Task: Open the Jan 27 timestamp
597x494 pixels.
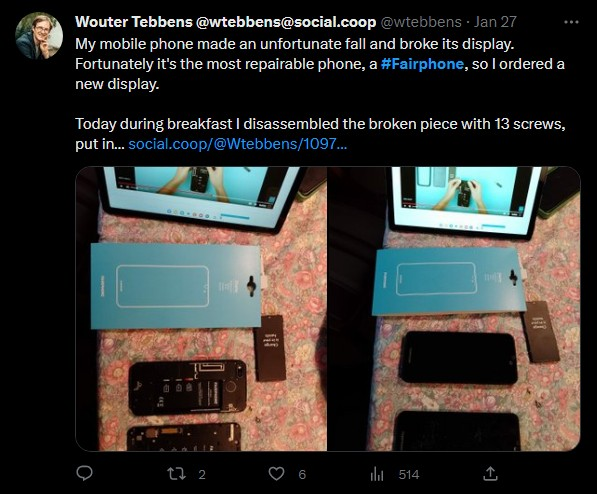Action: click(x=495, y=22)
